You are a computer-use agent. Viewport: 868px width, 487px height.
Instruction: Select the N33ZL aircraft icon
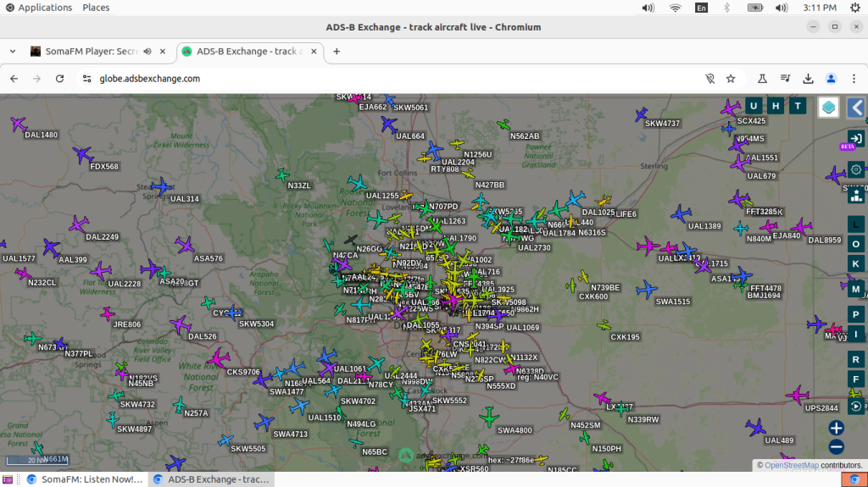click(x=282, y=175)
